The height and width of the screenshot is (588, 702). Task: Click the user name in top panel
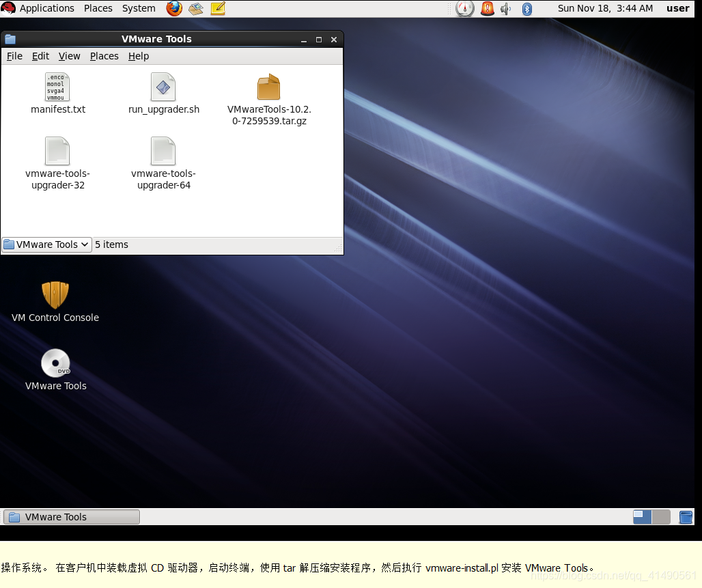point(678,8)
